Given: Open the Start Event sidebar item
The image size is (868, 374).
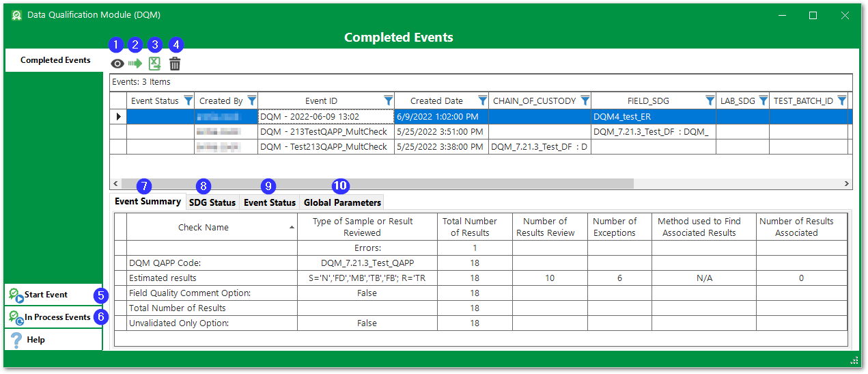Looking at the screenshot, I should tap(46, 295).
